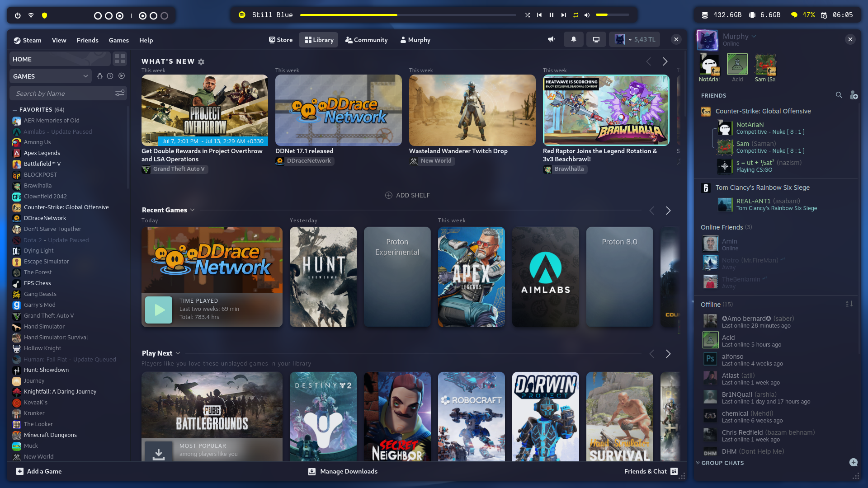Toggle sort by recent activity clock
The image size is (868, 488).
(110, 76)
